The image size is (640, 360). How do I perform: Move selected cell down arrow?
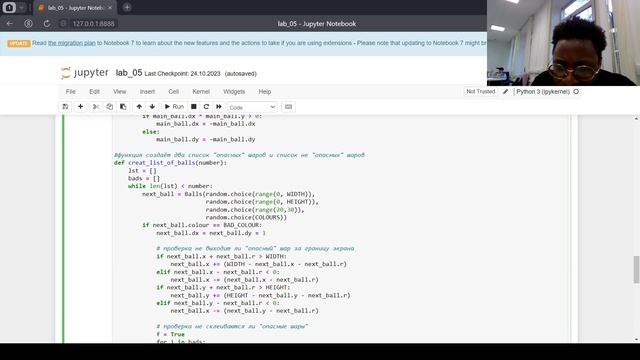(x=152, y=107)
